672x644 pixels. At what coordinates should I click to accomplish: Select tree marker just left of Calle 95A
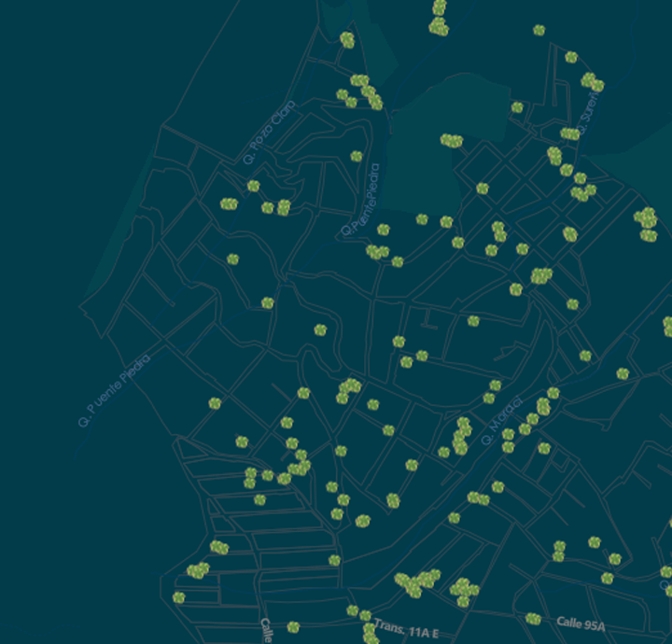pos(533,618)
